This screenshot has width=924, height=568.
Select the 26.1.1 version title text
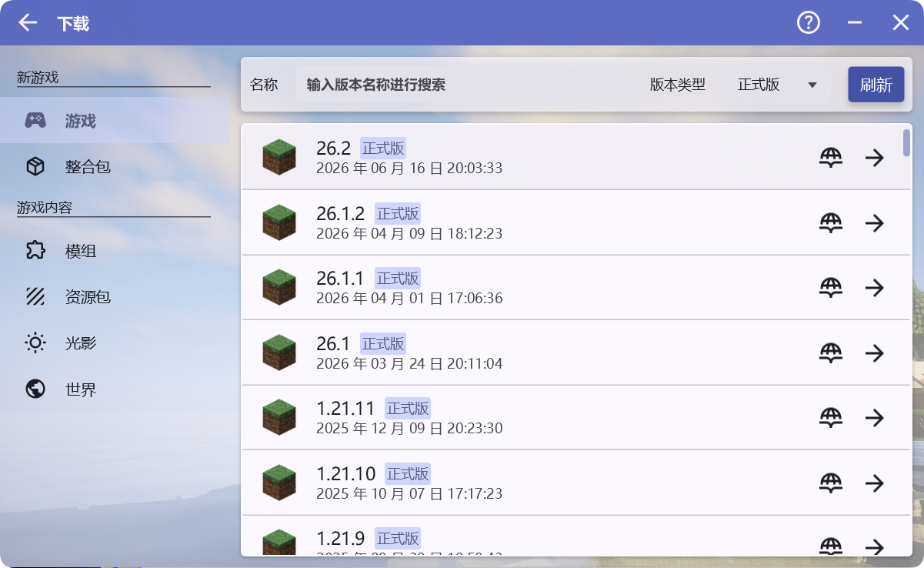(x=340, y=279)
